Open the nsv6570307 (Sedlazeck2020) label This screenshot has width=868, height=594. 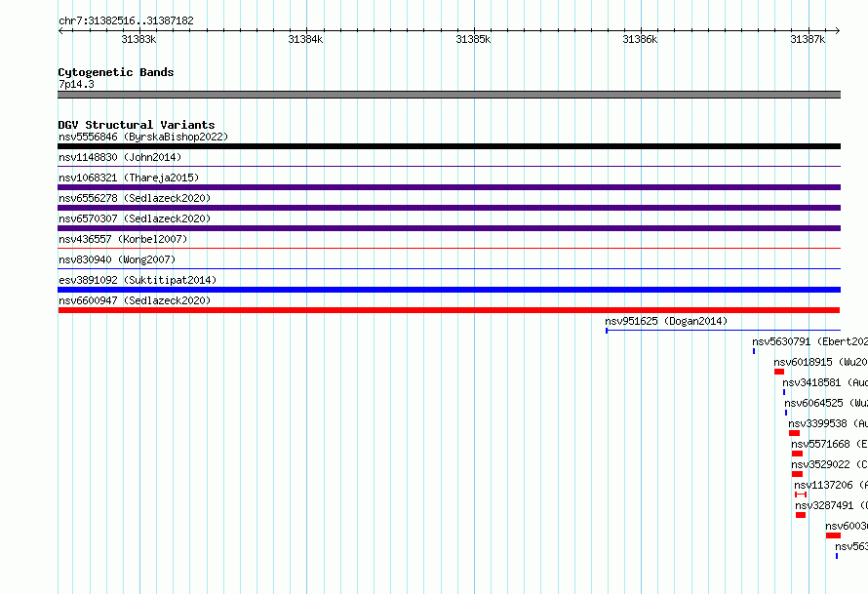coord(135,218)
